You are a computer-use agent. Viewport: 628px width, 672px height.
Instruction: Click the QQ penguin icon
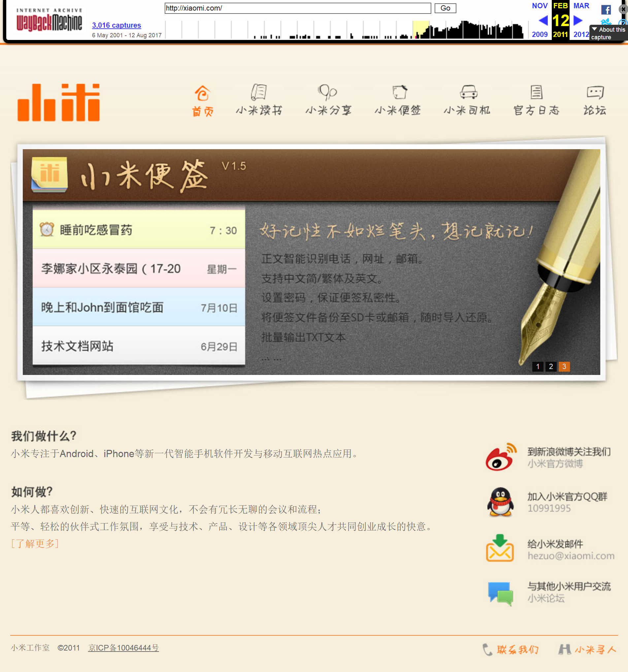click(501, 503)
